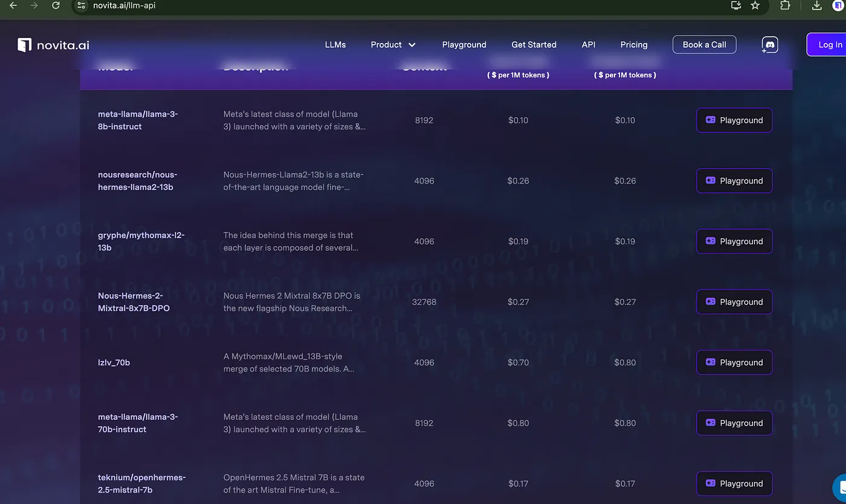Open Playground for meta-llama/llama-3-8b-instruct
The height and width of the screenshot is (504, 846).
(x=734, y=120)
